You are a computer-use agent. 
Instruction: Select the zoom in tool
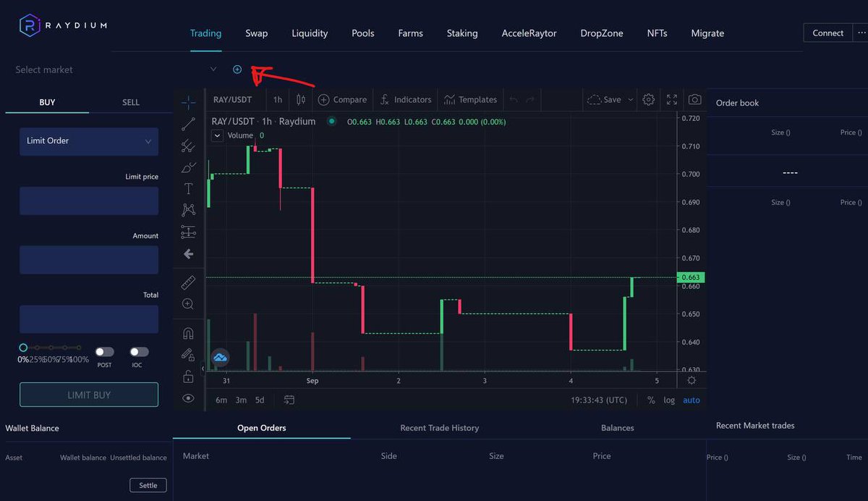188,304
